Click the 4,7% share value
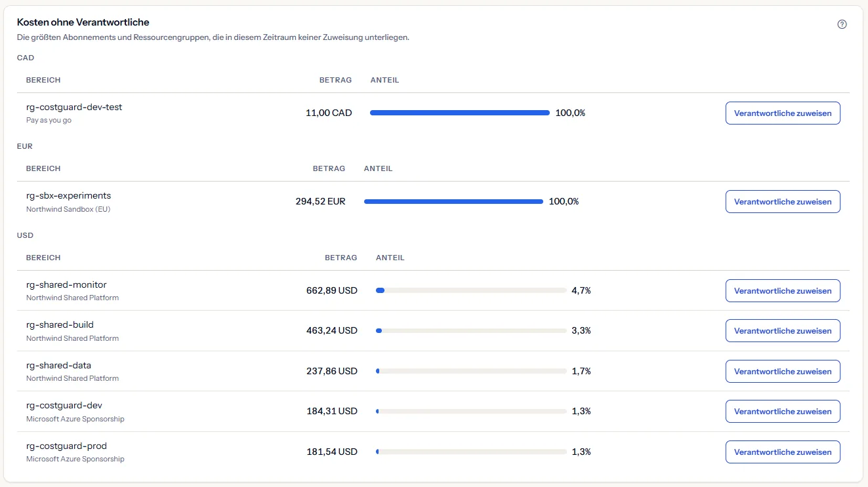Image resolution: width=868 pixels, height=487 pixels. 581,290
